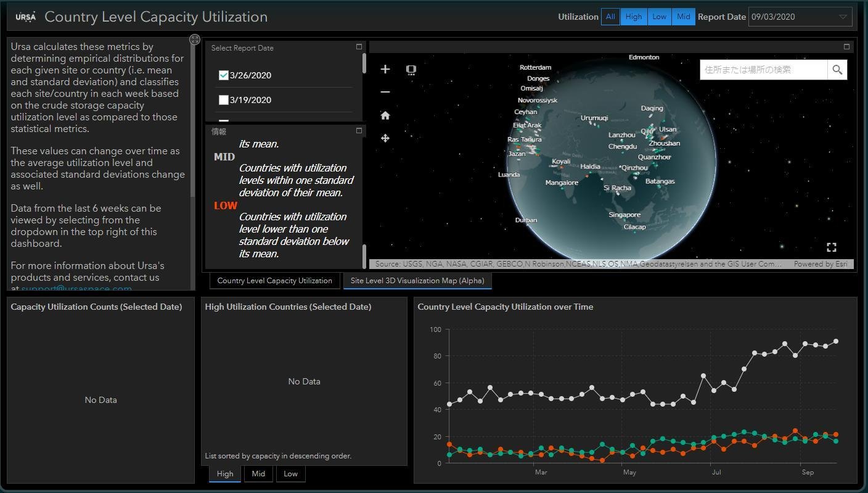Select the High utilization filter
This screenshot has width=868, height=493.
[634, 17]
